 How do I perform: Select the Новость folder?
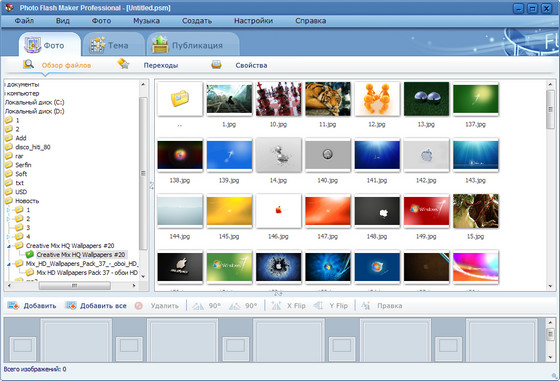pos(27,201)
